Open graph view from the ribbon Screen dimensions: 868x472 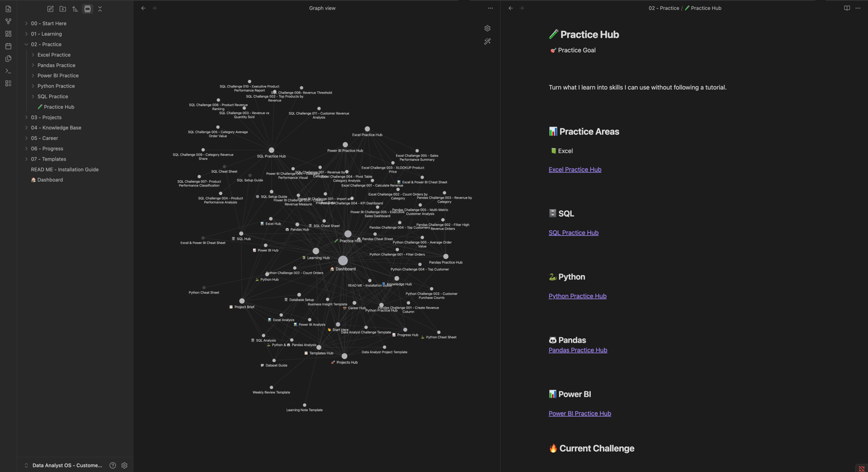[8, 21]
